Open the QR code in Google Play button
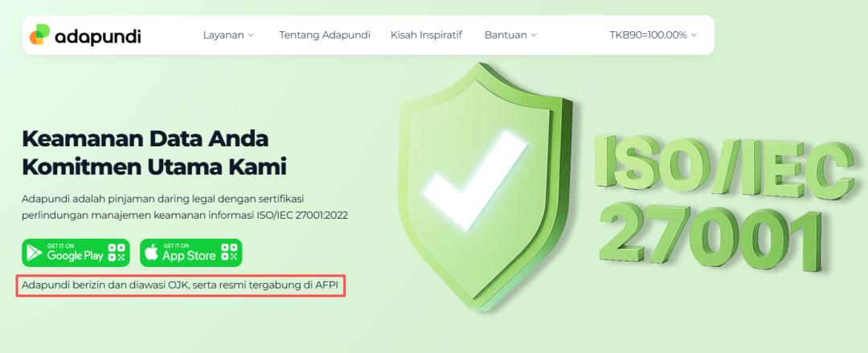The image size is (868, 353). [117, 252]
